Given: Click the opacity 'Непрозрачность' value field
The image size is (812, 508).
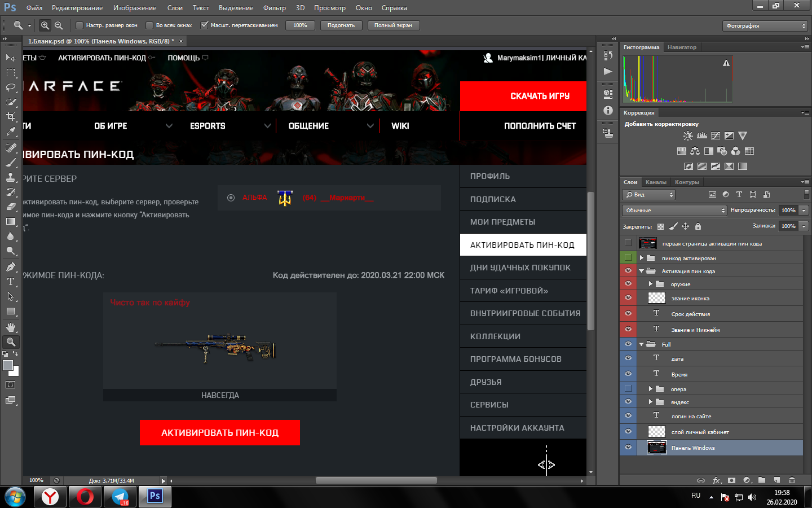Looking at the screenshot, I should [x=789, y=211].
